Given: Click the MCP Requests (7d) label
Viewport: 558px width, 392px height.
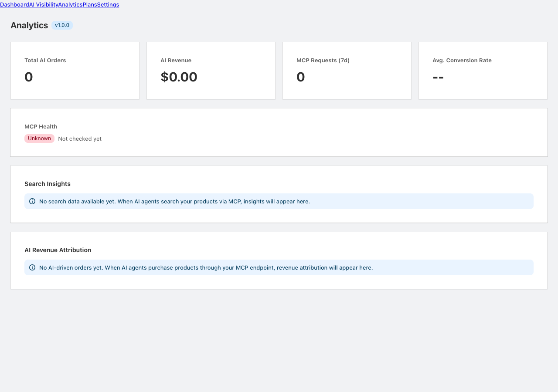Looking at the screenshot, I should coord(323,61).
